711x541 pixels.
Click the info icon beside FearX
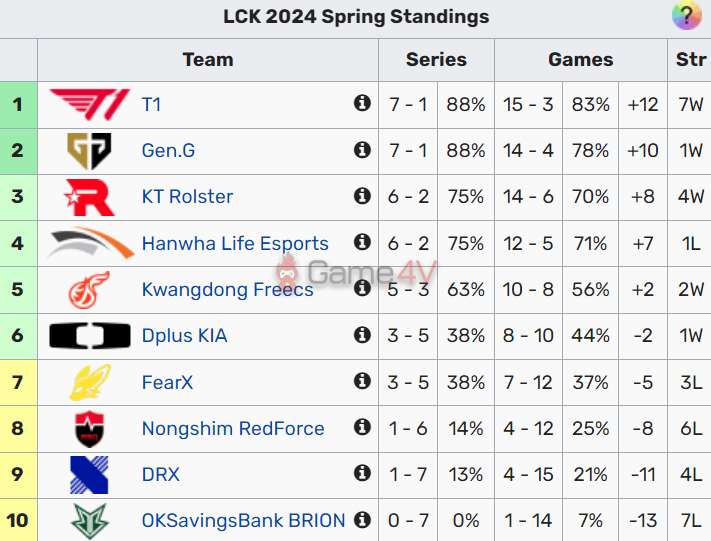(x=362, y=381)
